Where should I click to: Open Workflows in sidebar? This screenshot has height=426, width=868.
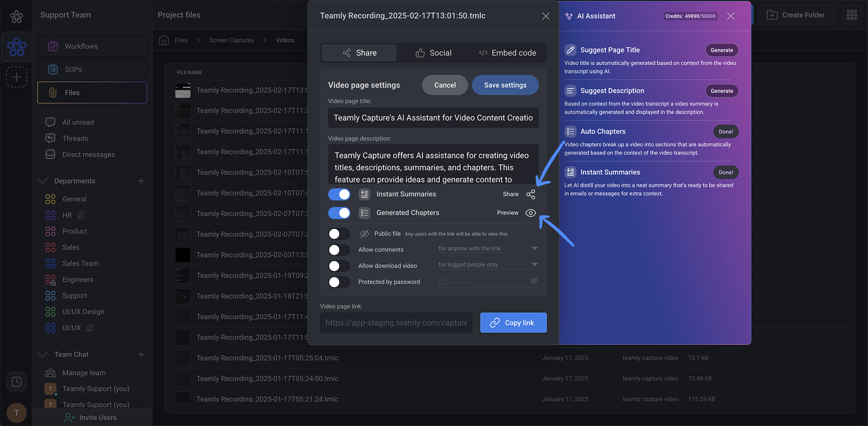pyautogui.click(x=92, y=46)
